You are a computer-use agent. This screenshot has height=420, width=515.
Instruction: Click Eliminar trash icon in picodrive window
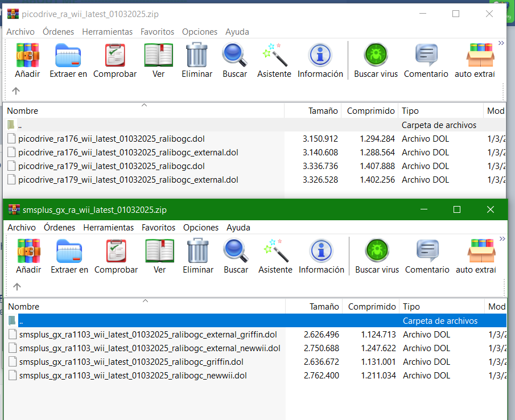[197, 55]
